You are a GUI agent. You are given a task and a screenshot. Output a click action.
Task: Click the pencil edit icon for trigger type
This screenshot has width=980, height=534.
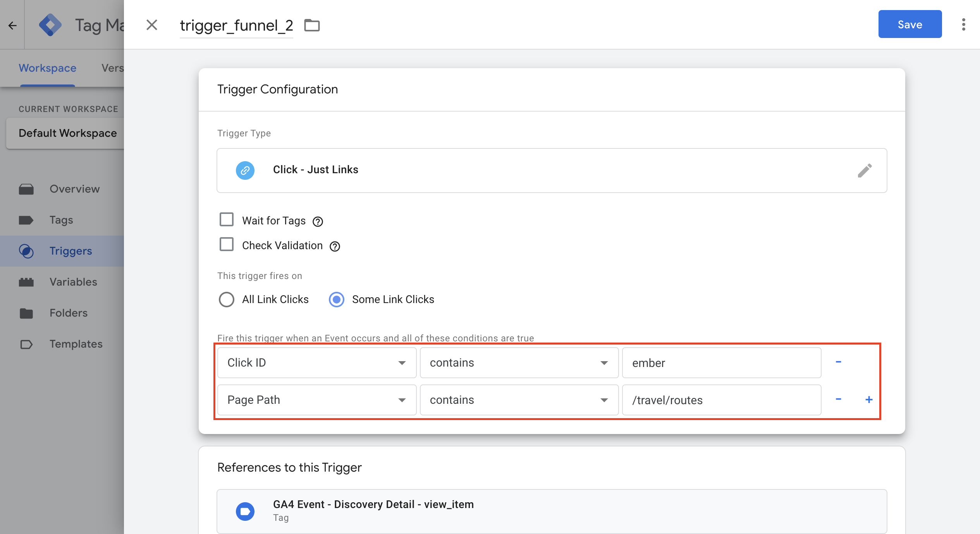[865, 171]
